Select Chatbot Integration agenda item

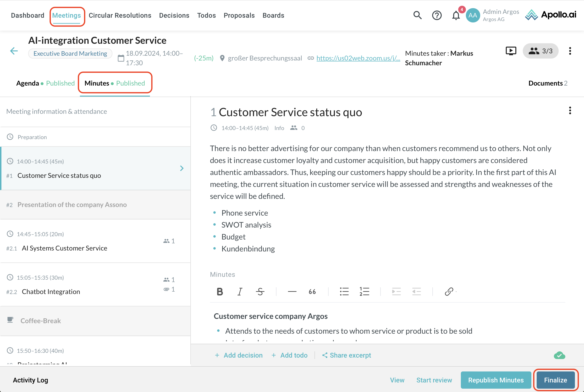pos(51,292)
